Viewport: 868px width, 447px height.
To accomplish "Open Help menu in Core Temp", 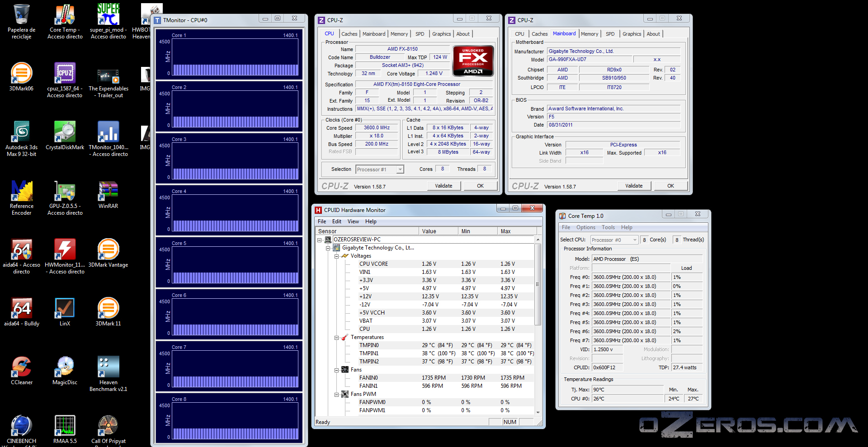I will pyautogui.click(x=627, y=227).
